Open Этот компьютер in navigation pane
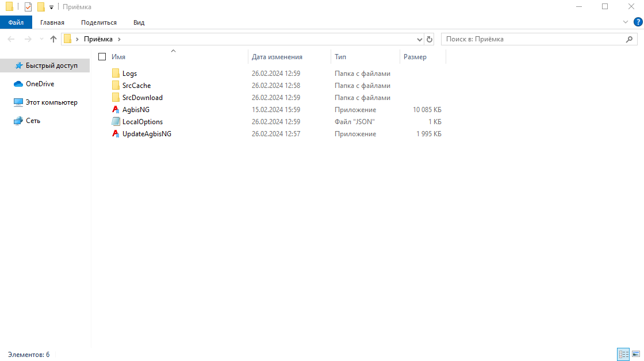This screenshot has height=361, width=644. click(x=51, y=102)
